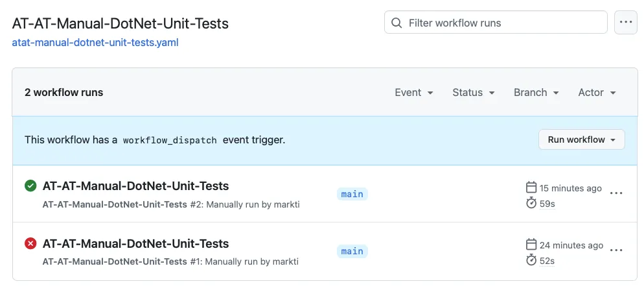Open the workflow options kebab menu at top

(625, 22)
